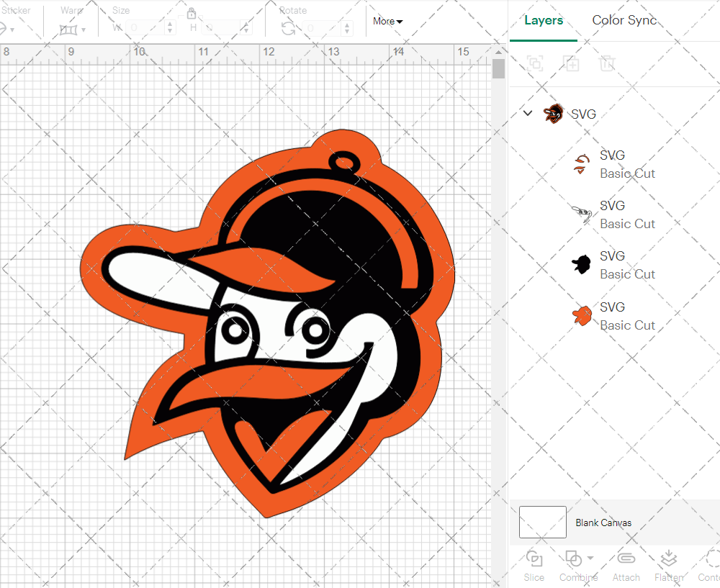Click the canvas scrollbar up arrow

tap(498, 52)
